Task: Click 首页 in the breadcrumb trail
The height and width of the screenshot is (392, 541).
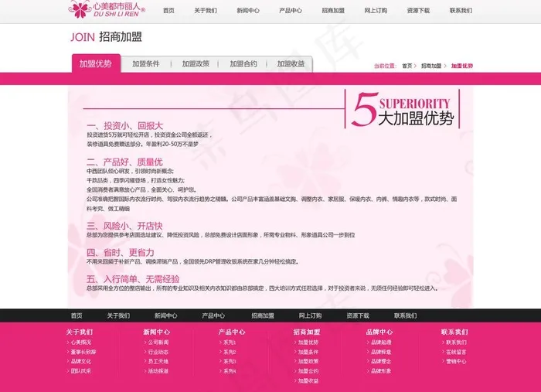Action: 407,66
